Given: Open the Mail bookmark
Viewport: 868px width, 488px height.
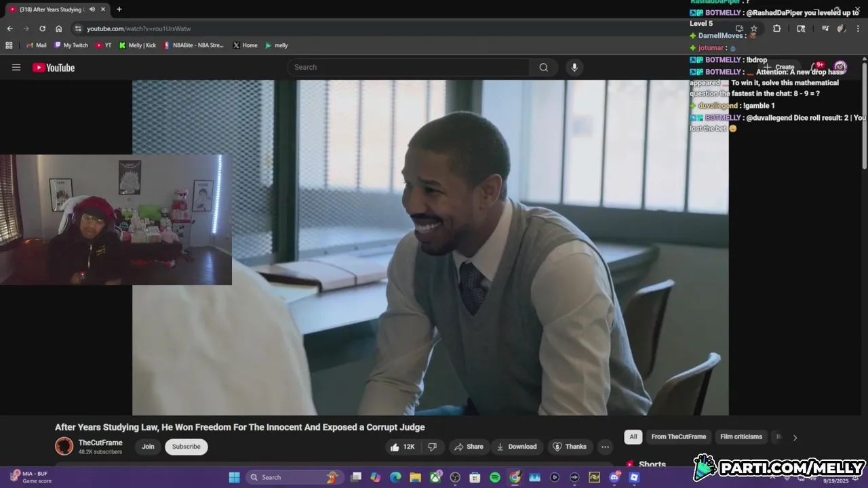Looking at the screenshot, I should point(37,45).
